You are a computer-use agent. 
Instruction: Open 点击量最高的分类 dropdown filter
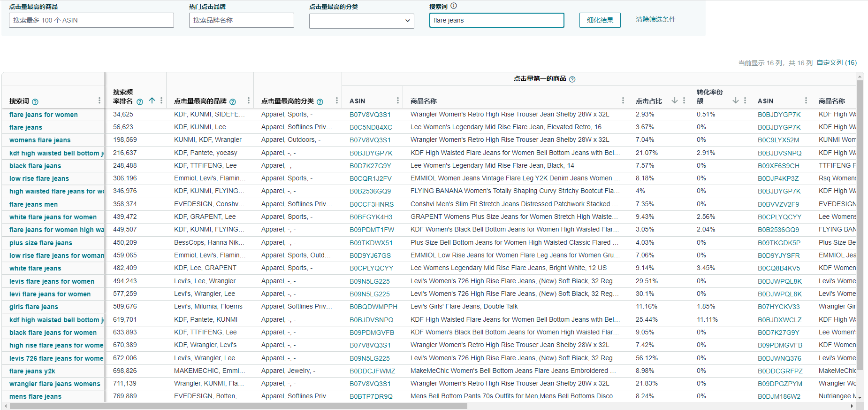(362, 21)
